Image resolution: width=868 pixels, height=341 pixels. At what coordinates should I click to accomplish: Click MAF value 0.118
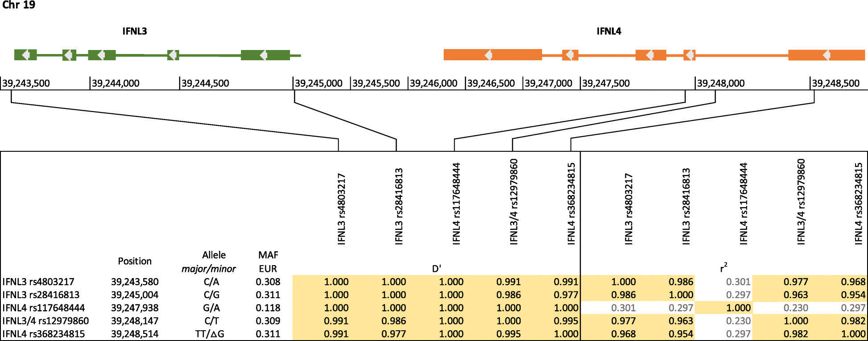tap(268, 308)
